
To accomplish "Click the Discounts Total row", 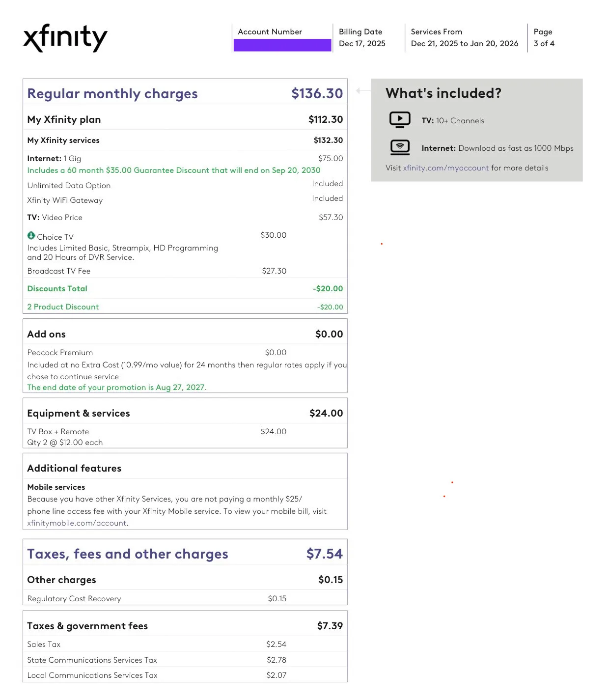I will pyautogui.click(x=57, y=288).
